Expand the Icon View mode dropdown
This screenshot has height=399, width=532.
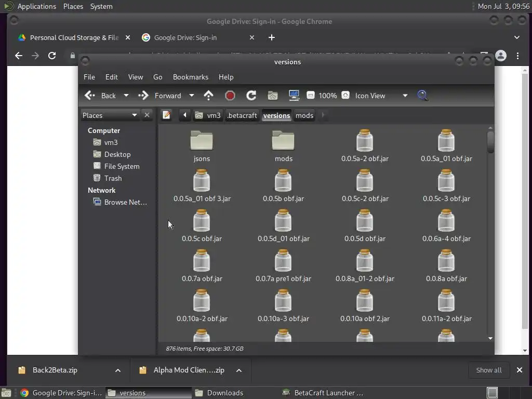pyautogui.click(x=405, y=96)
